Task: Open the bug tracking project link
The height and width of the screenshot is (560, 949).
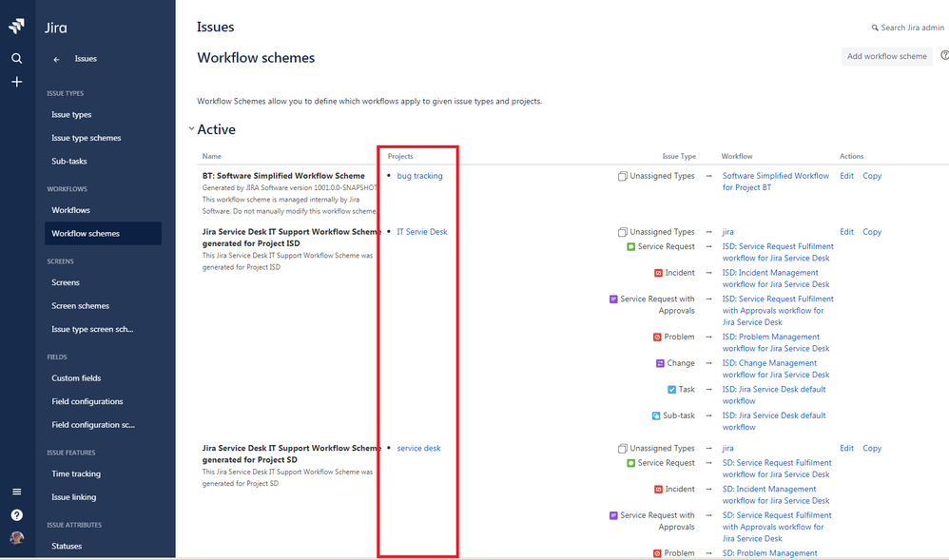Action: [420, 176]
